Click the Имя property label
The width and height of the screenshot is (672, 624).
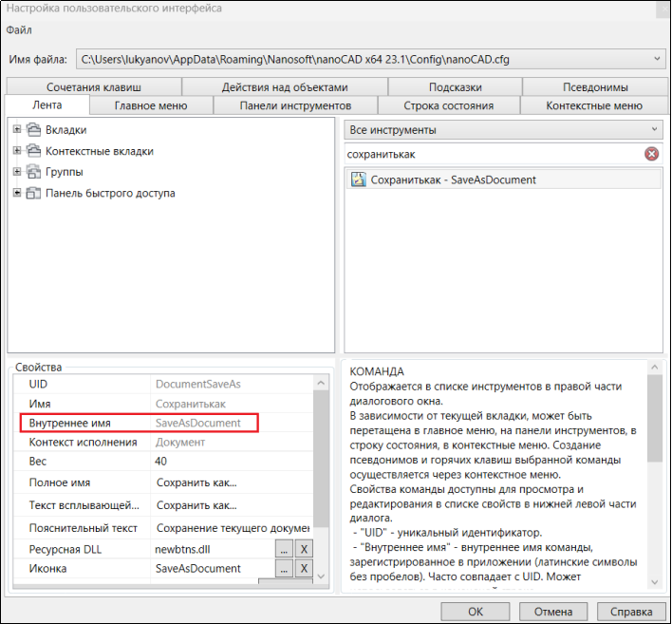[40, 404]
